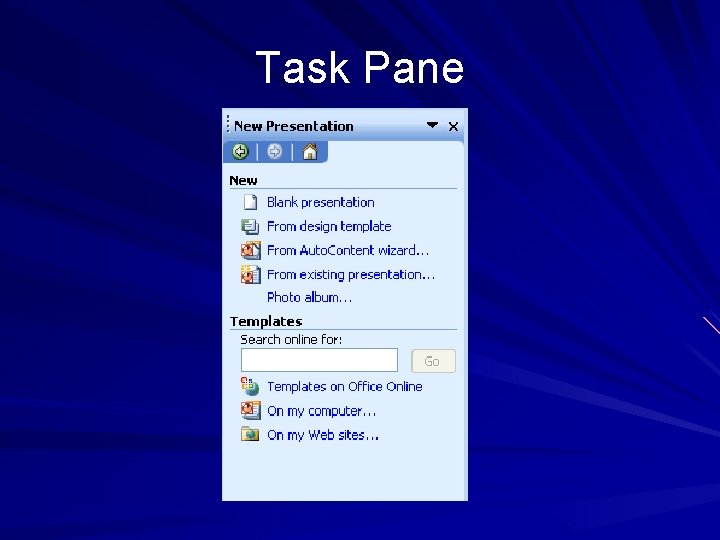Click the task pane move handle dots
This screenshot has width=720, height=540.
coord(228,125)
